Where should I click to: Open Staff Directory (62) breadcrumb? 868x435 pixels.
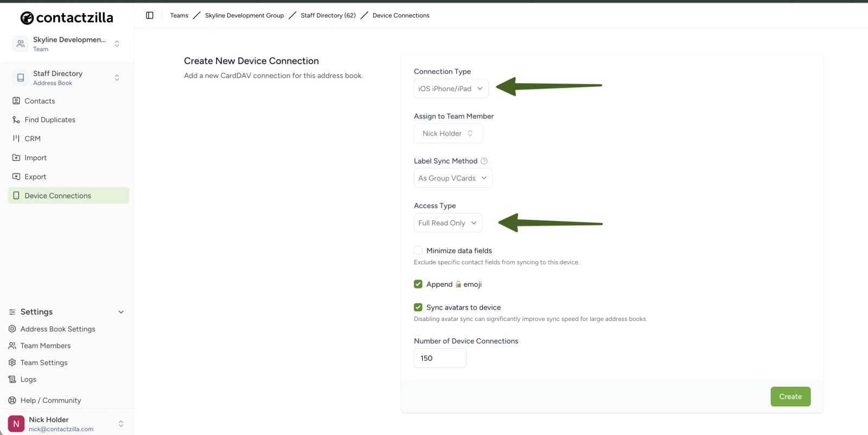tap(328, 15)
